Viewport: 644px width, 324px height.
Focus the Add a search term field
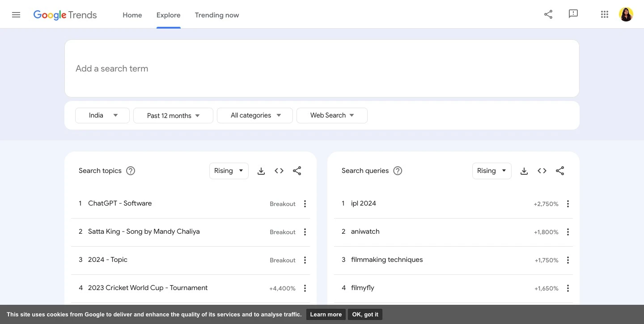[x=322, y=68]
